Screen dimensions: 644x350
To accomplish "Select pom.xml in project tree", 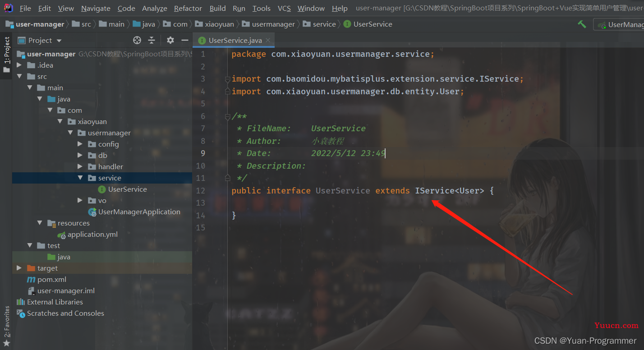I will 52,280.
